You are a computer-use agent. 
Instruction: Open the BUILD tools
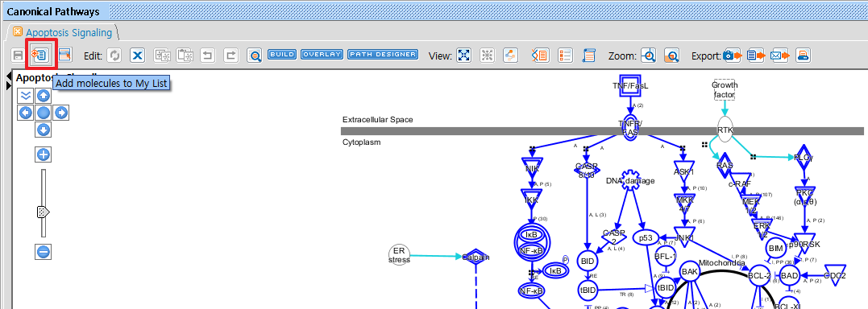click(x=282, y=55)
